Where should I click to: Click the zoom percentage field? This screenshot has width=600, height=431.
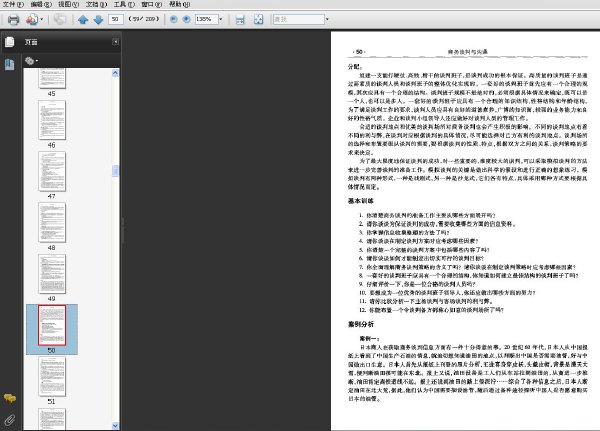point(207,19)
